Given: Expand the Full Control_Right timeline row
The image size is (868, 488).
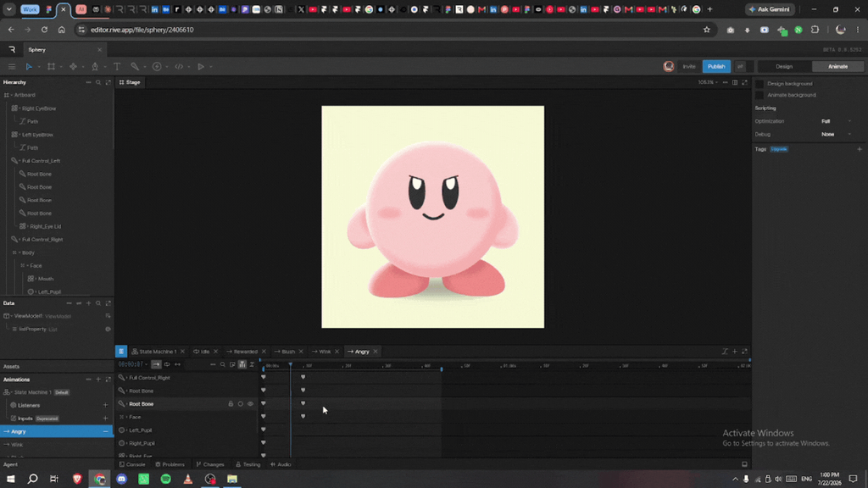Looking at the screenshot, I should click(127, 378).
